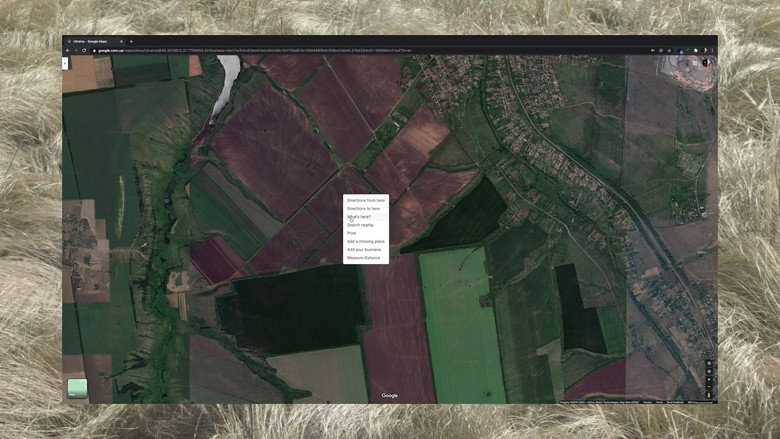Screen dimensions: 780x439
Task: Zoom out with the minus button
Action: click(x=709, y=386)
